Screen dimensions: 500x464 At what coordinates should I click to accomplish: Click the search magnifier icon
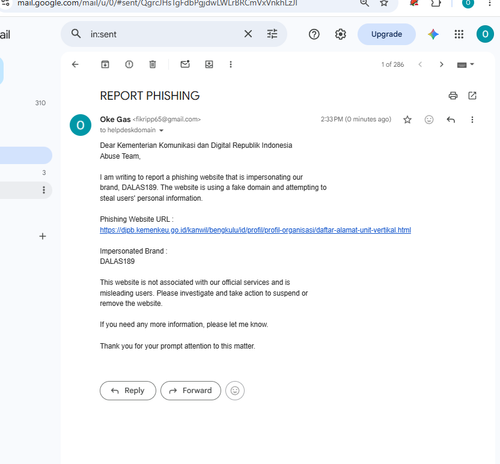tap(76, 34)
